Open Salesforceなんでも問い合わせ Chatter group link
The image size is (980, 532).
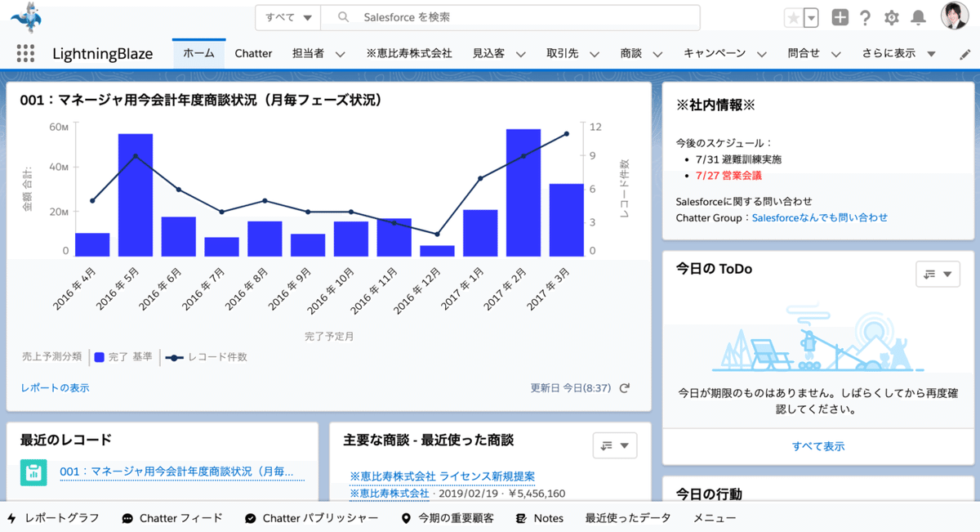point(819,217)
